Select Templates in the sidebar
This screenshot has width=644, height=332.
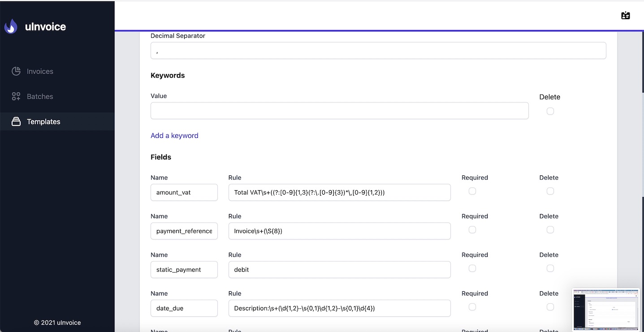(43, 122)
